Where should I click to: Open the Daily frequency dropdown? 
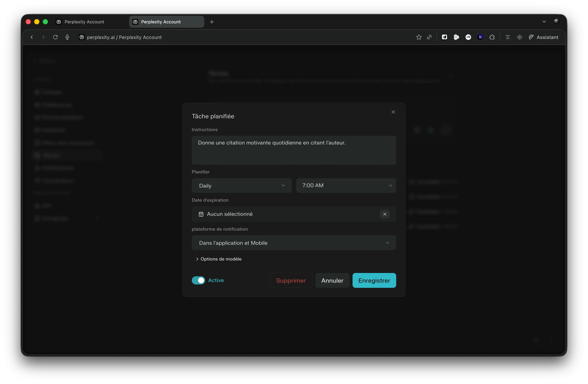[241, 186]
